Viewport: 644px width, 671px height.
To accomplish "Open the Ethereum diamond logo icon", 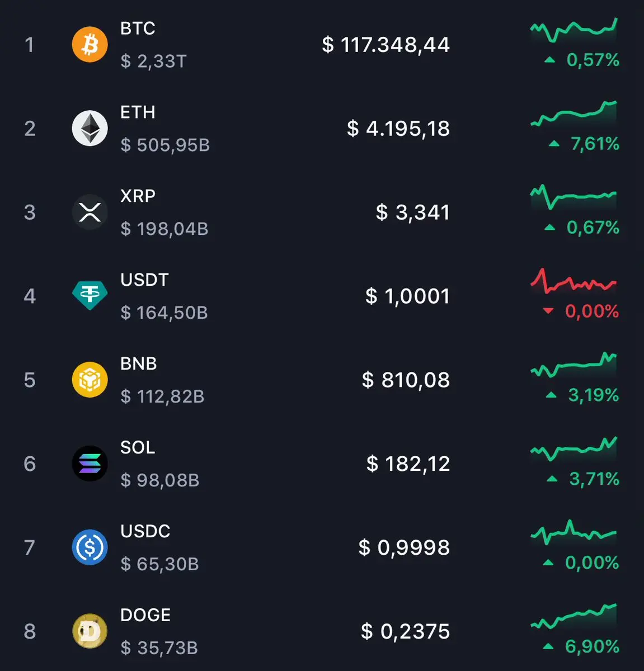I will pyautogui.click(x=90, y=128).
